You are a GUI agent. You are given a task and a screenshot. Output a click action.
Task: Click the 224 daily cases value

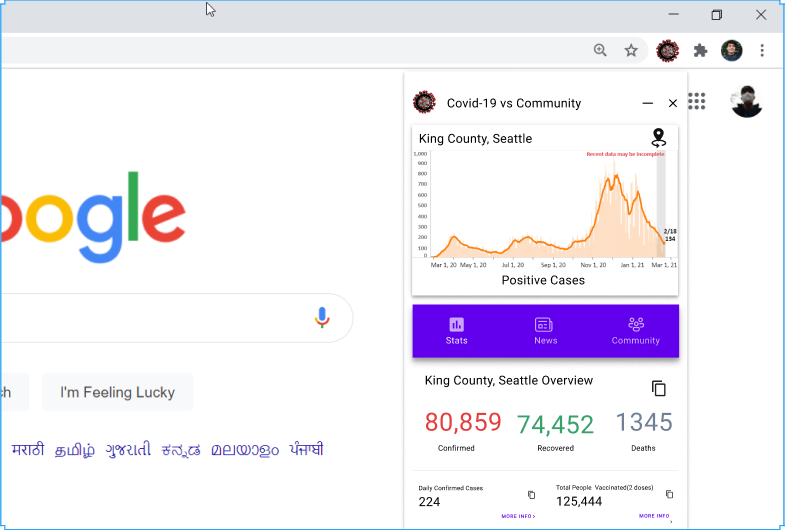(429, 502)
